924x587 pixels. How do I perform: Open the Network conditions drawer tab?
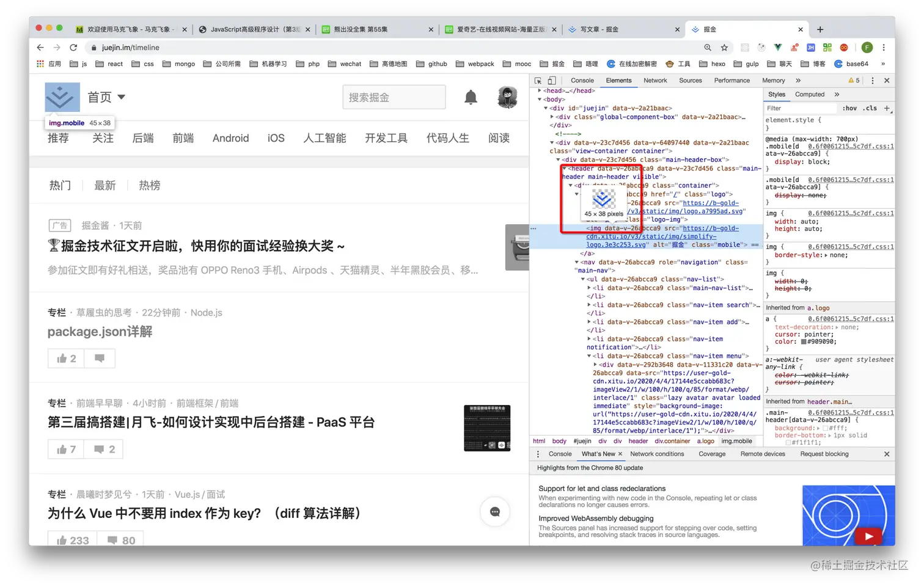coord(657,454)
